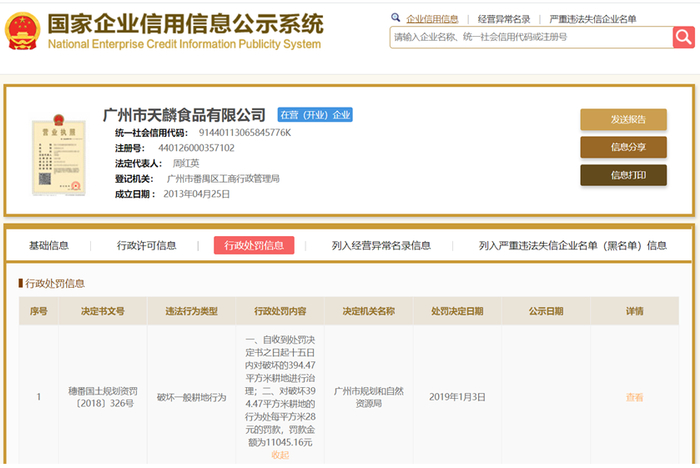Click the small magnifier icon beside 企业信用信息
This screenshot has height=468, width=700.
396,17
